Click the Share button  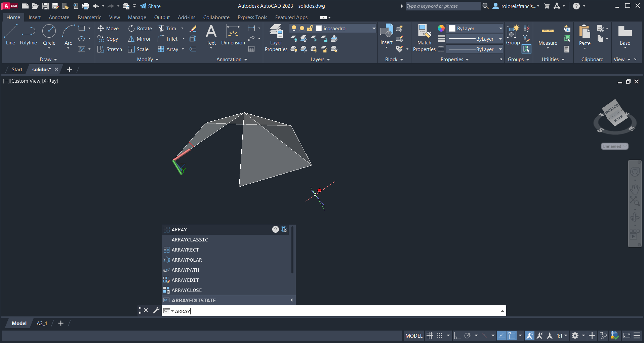click(150, 6)
